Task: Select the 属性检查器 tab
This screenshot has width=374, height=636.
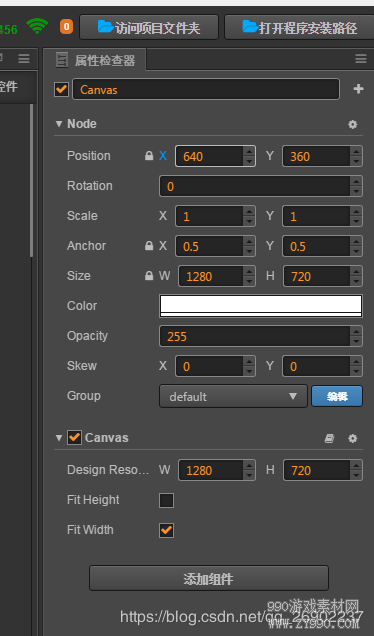Action: (95, 60)
